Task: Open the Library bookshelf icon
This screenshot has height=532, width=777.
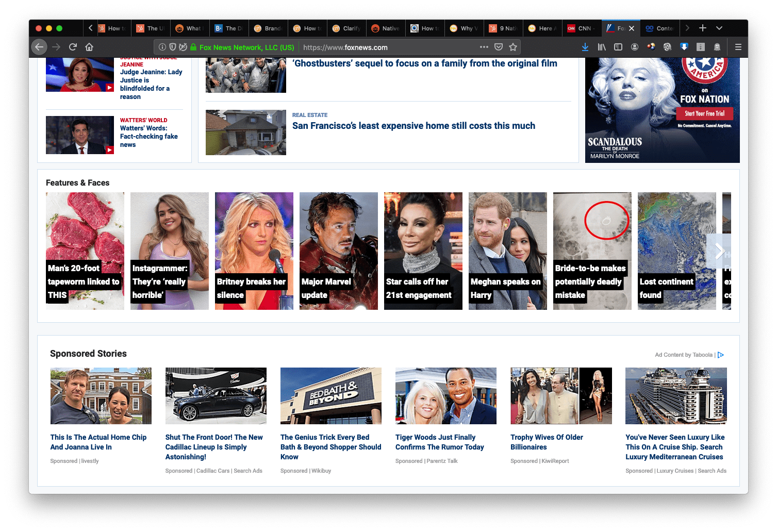Action: pyautogui.click(x=602, y=47)
